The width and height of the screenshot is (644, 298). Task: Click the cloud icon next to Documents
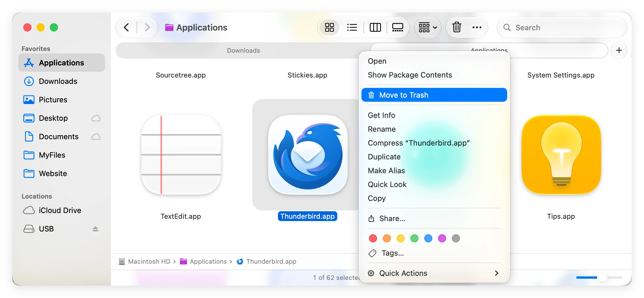[x=96, y=137]
